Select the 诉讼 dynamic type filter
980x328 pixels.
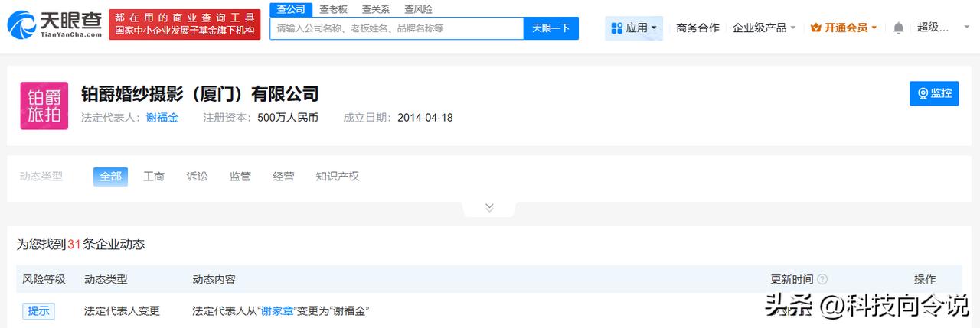(197, 177)
